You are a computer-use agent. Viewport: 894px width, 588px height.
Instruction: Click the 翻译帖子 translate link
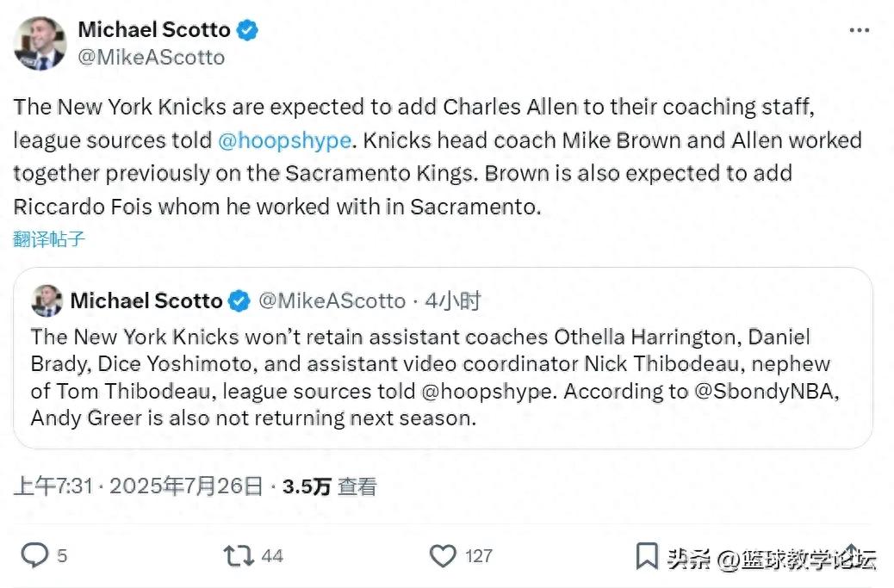click(x=49, y=239)
